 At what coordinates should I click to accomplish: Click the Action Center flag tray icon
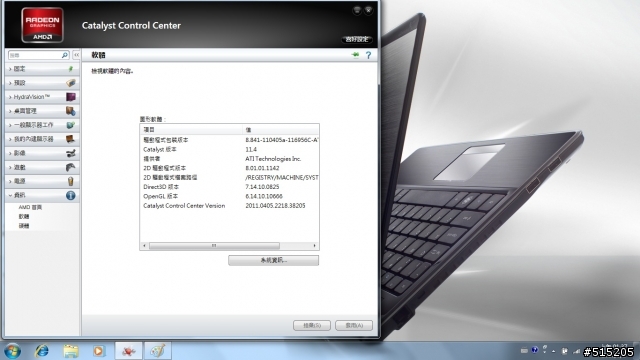[x=565, y=351]
